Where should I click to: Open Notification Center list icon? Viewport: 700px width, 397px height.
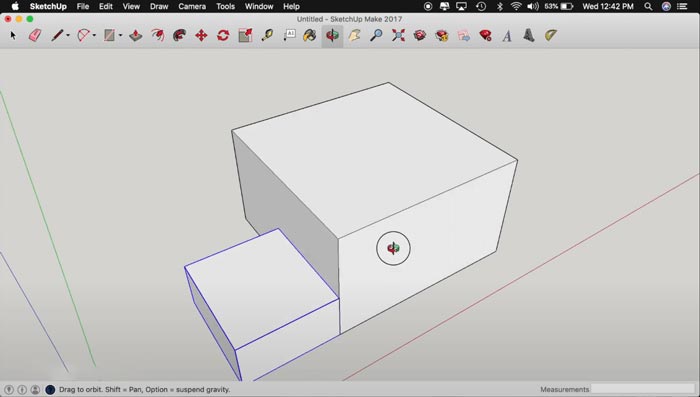(682, 6)
